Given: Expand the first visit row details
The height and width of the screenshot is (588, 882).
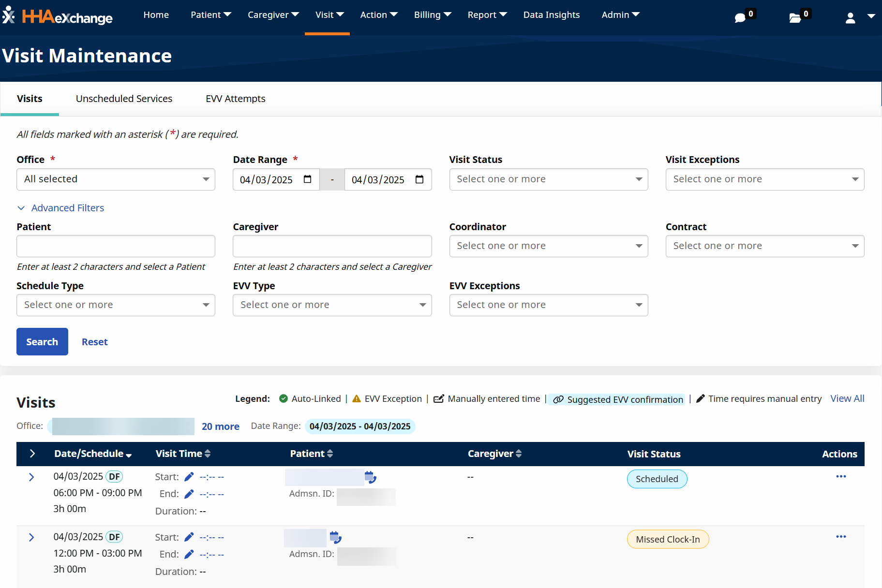Looking at the screenshot, I should (31, 477).
